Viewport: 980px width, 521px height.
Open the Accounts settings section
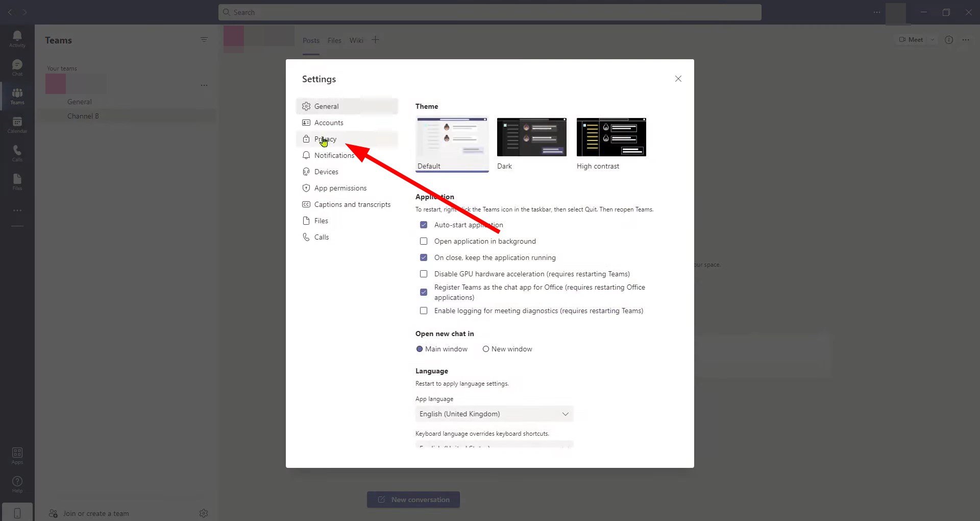click(347, 123)
